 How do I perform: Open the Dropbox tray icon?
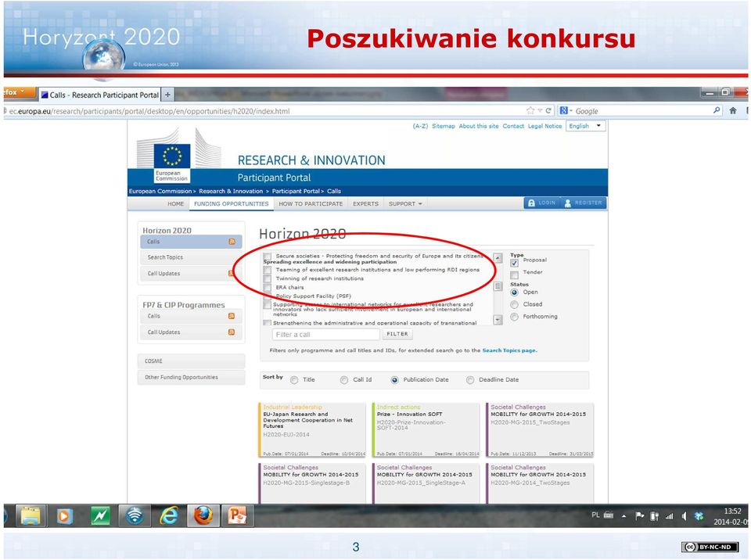tap(699, 516)
